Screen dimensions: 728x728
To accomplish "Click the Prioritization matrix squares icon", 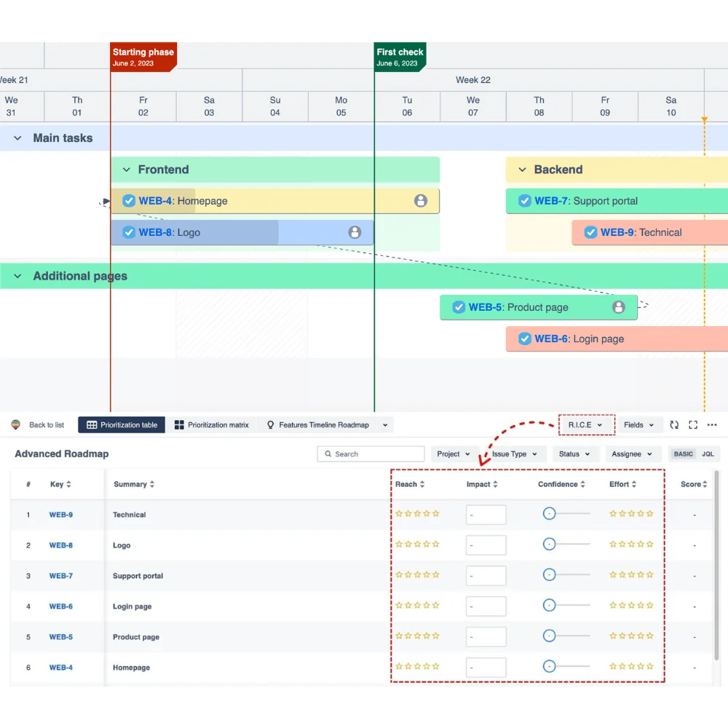I will 179,425.
